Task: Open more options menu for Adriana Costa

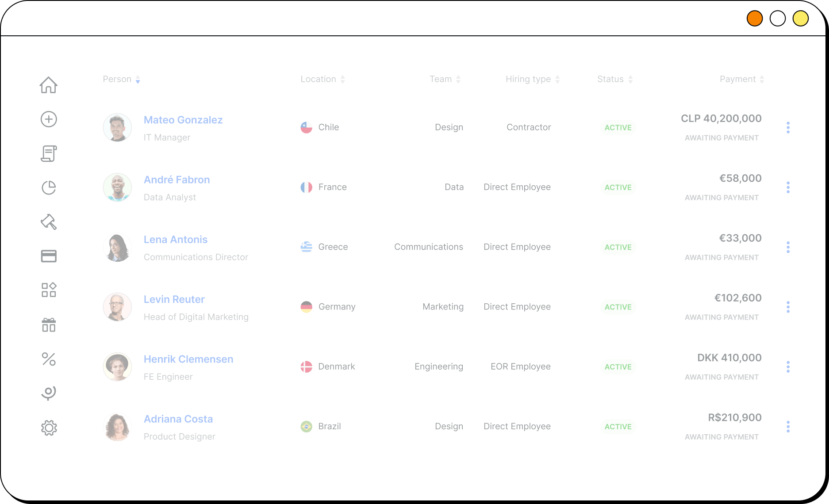Action: (x=788, y=427)
